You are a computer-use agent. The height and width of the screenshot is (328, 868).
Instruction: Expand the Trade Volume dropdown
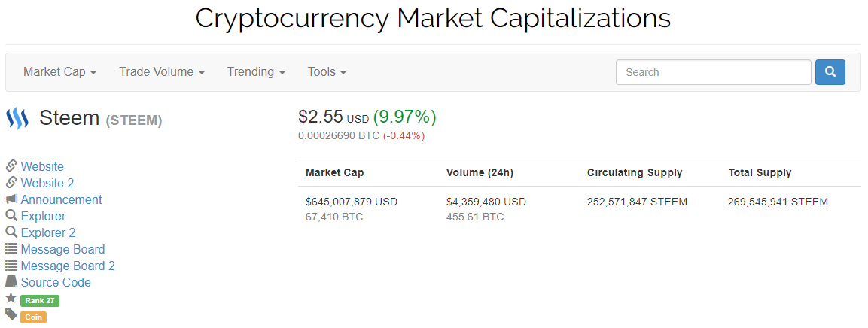162,72
